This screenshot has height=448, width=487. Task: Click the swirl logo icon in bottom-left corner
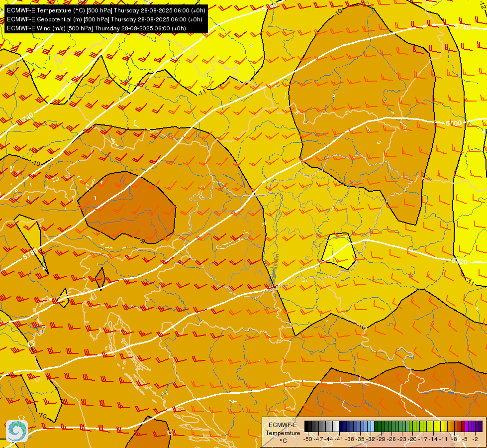click(x=17, y=431)
